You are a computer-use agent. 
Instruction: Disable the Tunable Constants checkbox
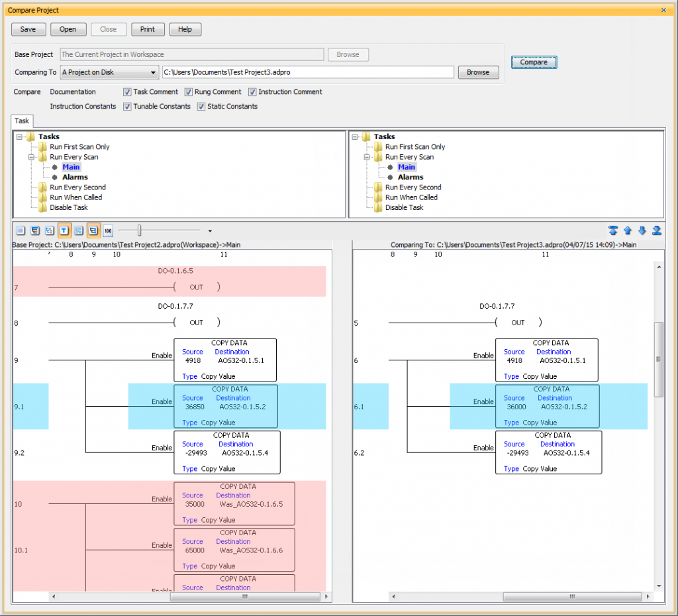[x=127, y=106]
